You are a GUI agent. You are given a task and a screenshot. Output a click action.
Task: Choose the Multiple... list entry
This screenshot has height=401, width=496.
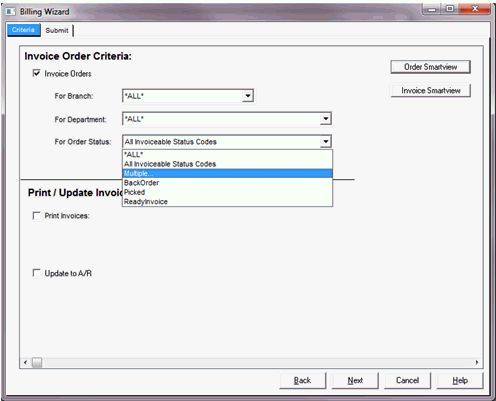tap(227, 173)
